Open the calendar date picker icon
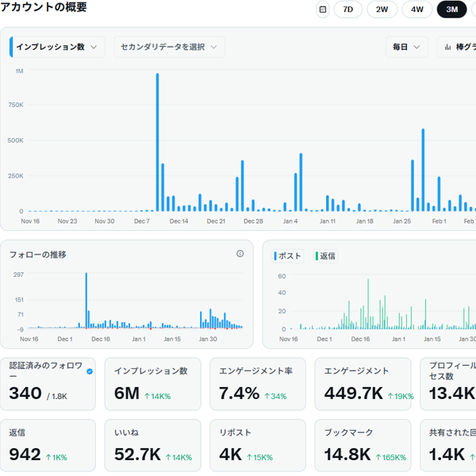This screenshot has height=476, width=476. click(x=322, y=10)
